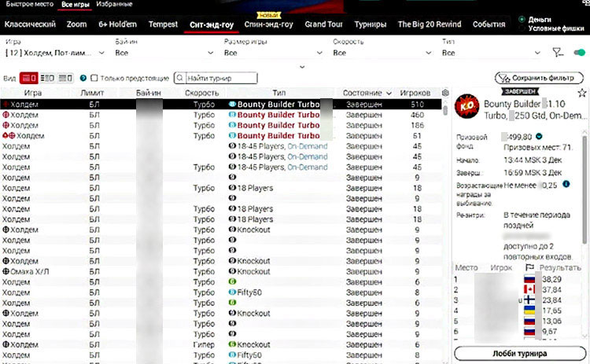Click the target icon on 186-player Холдем row
The height and width of the screenshot is (364, 590).
click(6, 125)
